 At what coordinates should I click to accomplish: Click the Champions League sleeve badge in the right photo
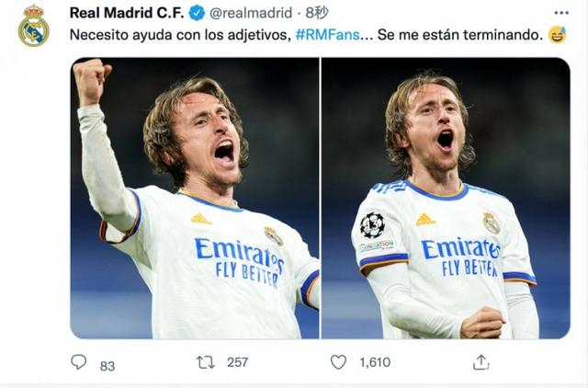[372, 225]
